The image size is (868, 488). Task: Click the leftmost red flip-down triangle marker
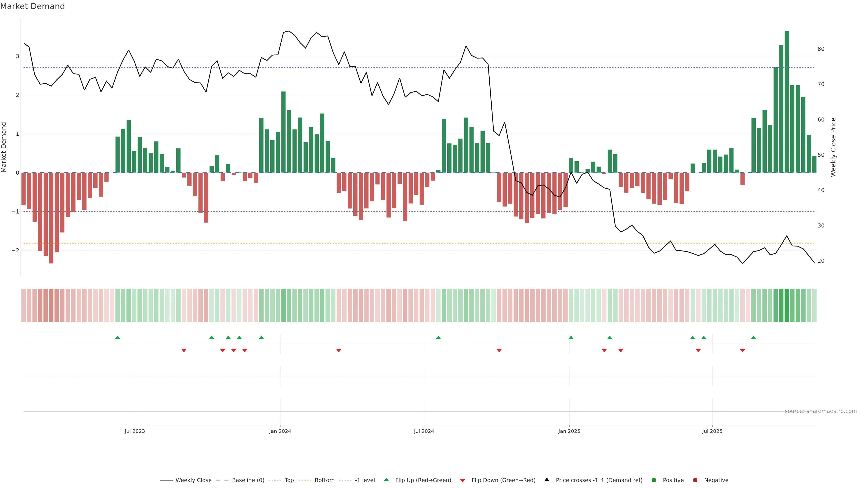(x=184, y=351)
